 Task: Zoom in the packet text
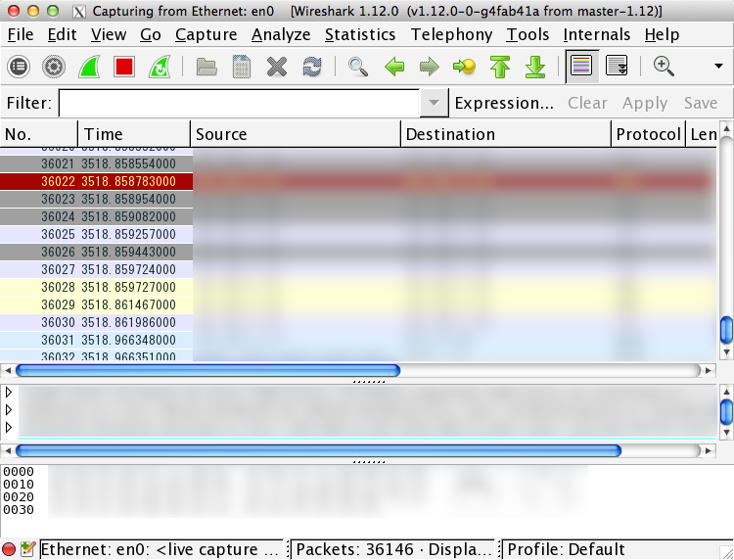(664, 66)
